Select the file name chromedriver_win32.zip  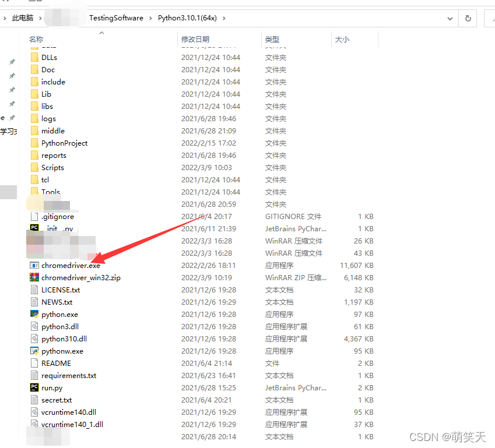click(x=81, y=278)
